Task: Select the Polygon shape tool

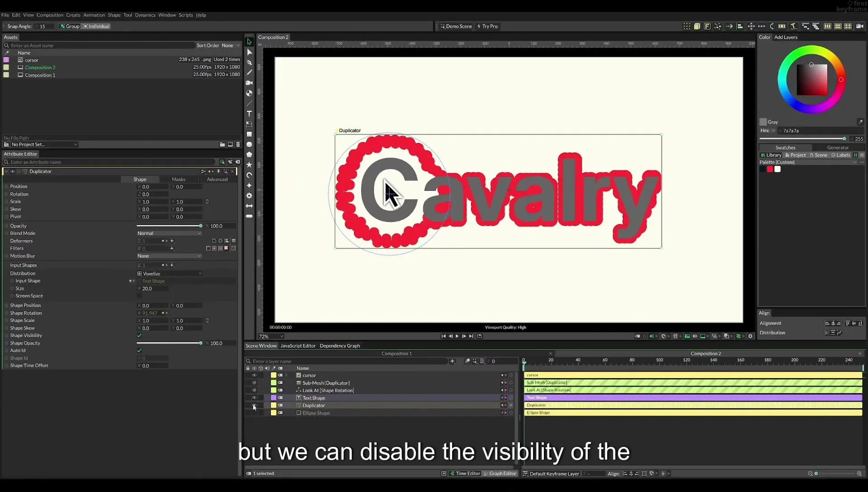Action: [249, 155]
